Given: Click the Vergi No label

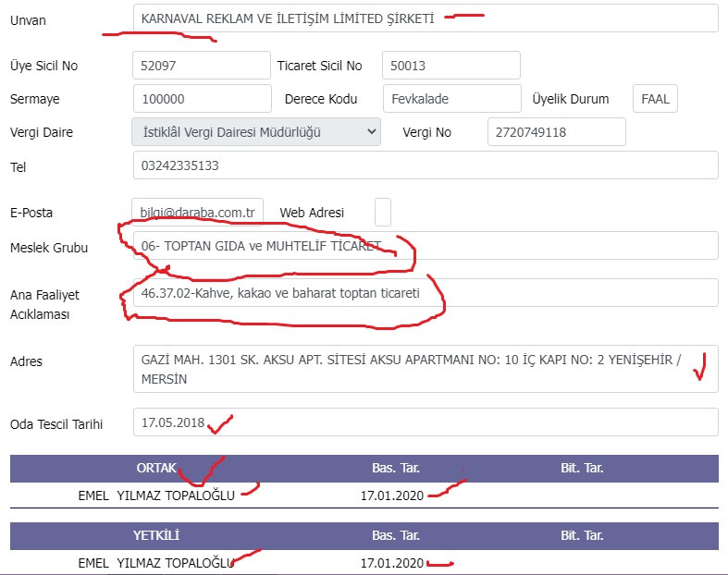Looking at the screenshot, I should (427, 132).
